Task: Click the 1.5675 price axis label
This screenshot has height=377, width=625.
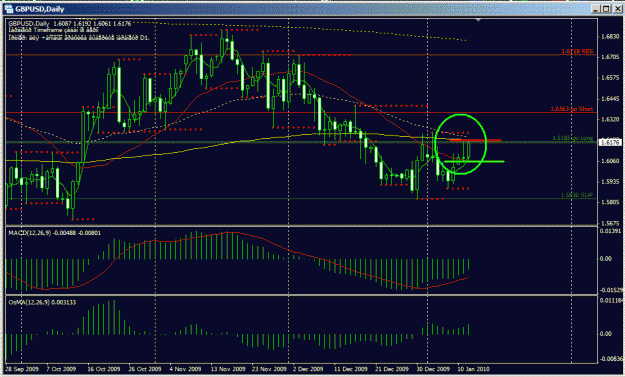Action: tap(610, 223)
